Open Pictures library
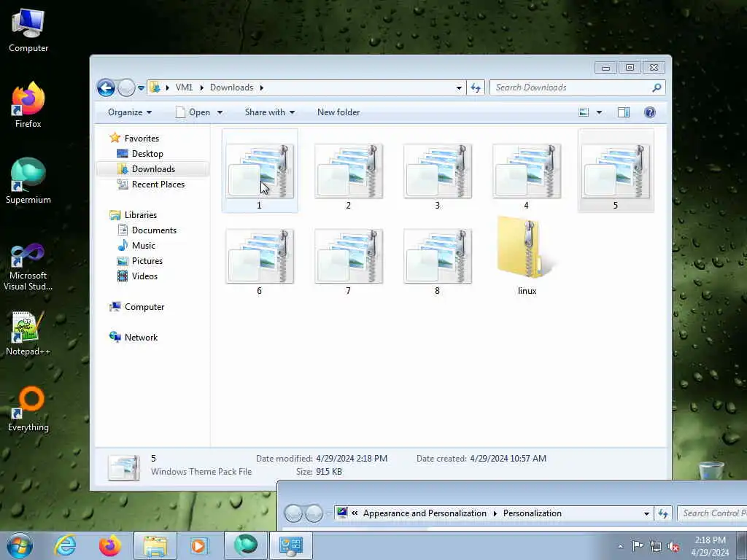 147,261
